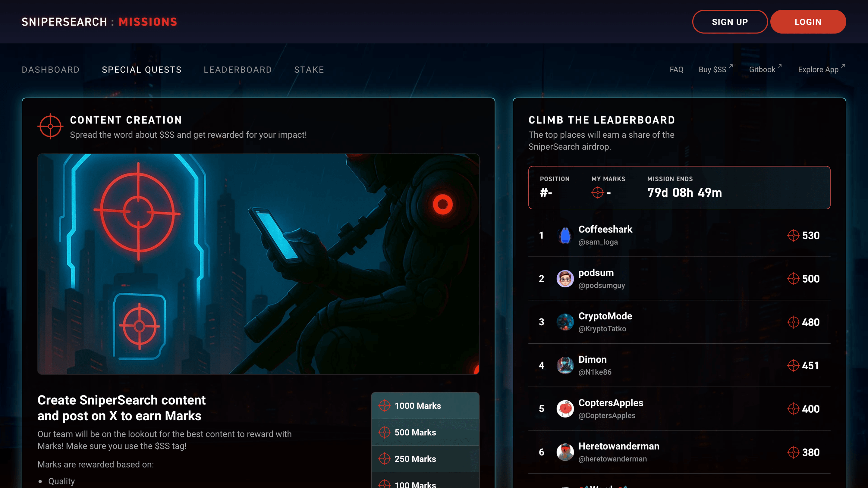
Task: Open the FAQ link
Action: (x=676, y=70)
